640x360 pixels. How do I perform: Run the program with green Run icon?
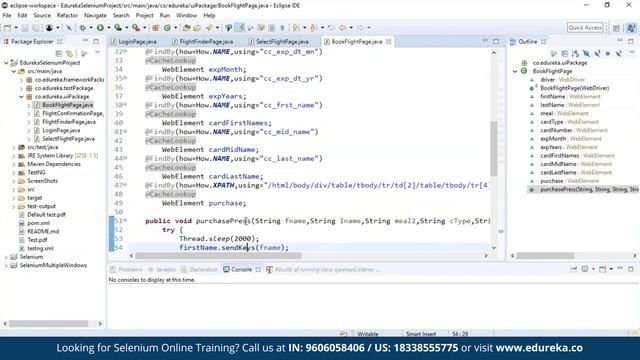(100, 28)
